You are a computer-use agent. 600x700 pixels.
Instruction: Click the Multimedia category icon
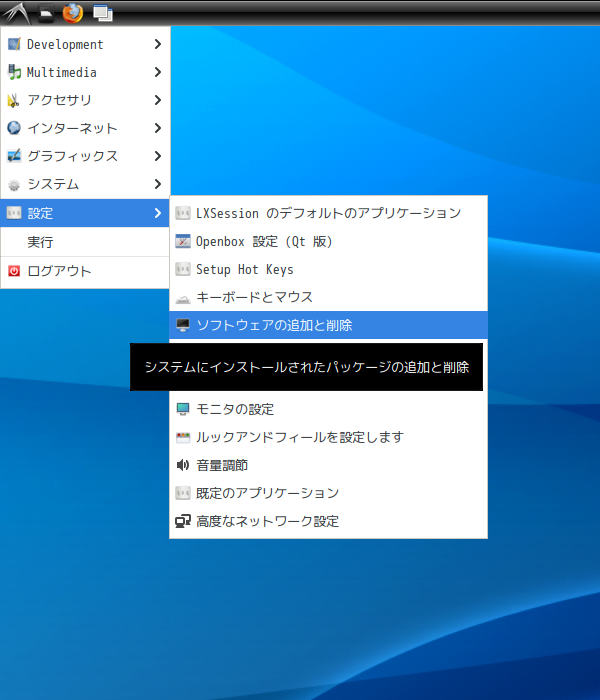click(x=14, y=72)
